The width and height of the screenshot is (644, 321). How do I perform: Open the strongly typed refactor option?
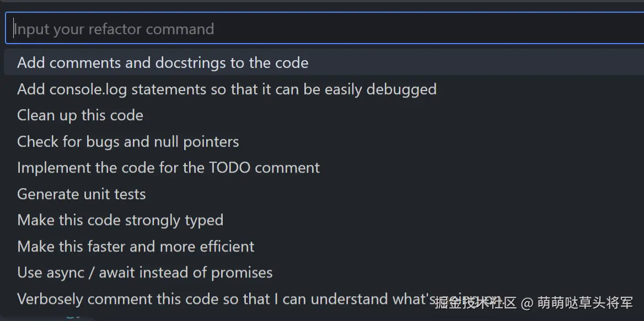(120, 220)
